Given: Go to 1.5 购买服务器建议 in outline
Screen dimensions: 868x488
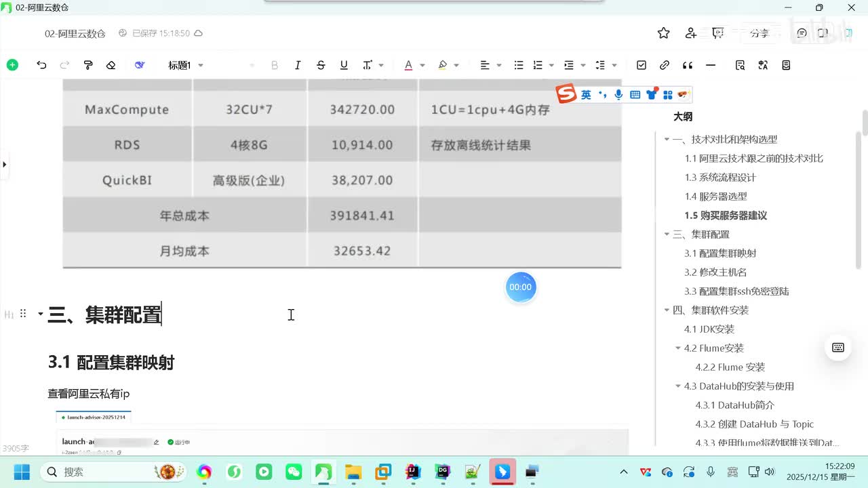Looking at the screenshot, I should pyautogui.click(x=726, y=216).
